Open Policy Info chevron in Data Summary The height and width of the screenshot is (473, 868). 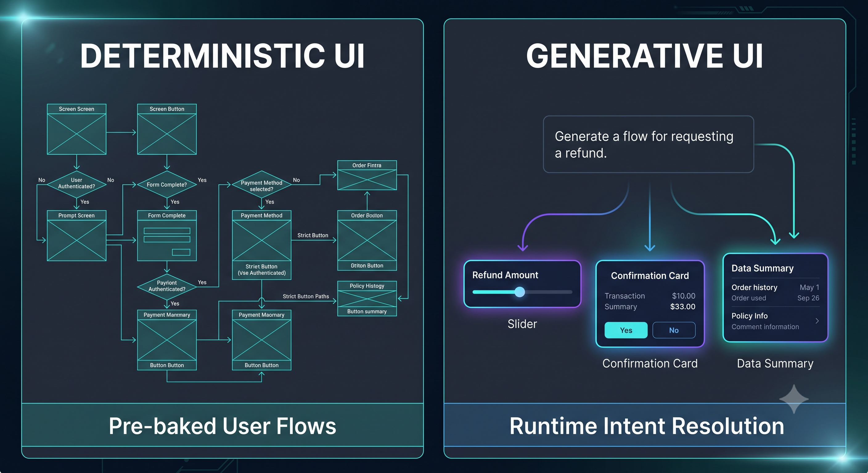point(817,321)
